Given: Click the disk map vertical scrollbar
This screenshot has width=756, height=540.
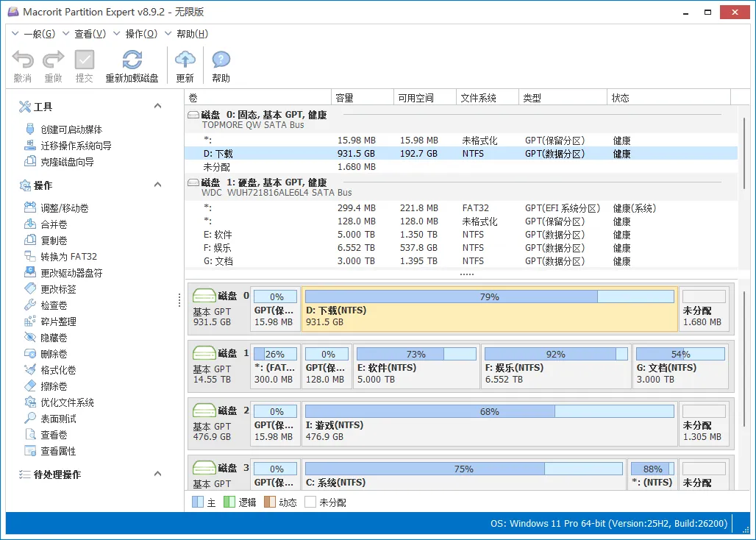Looking at the screenshot, I should [743, 358].
